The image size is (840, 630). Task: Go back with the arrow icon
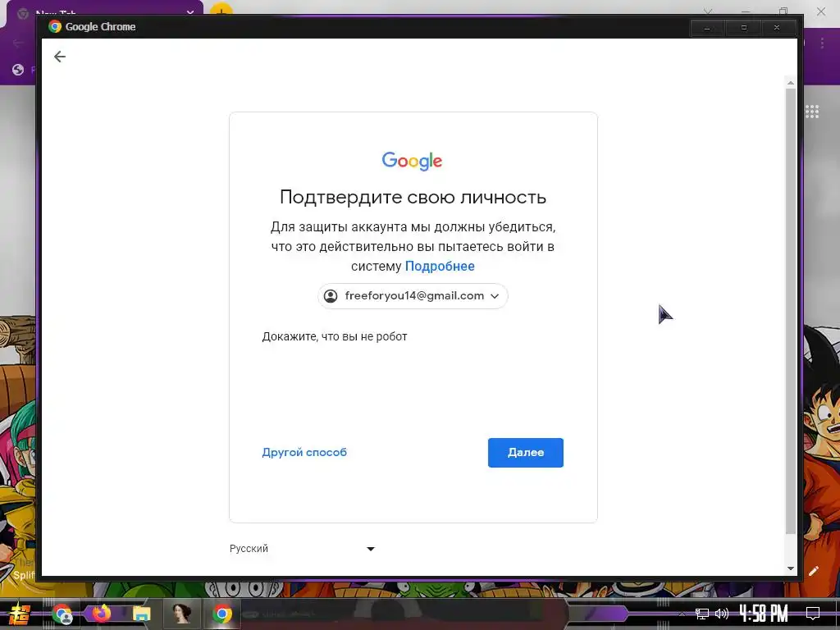[59, 57]
